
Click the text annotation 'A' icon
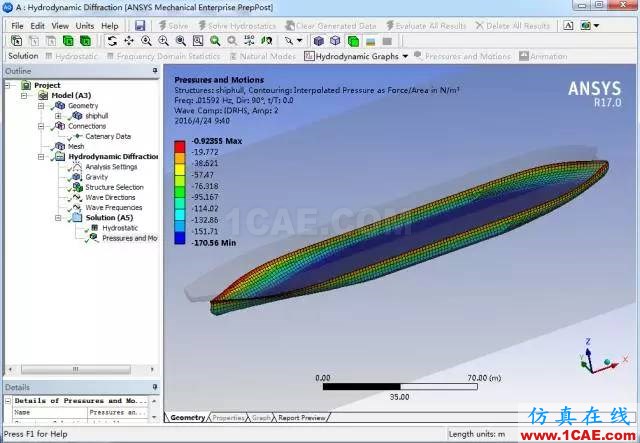point(568,26)
